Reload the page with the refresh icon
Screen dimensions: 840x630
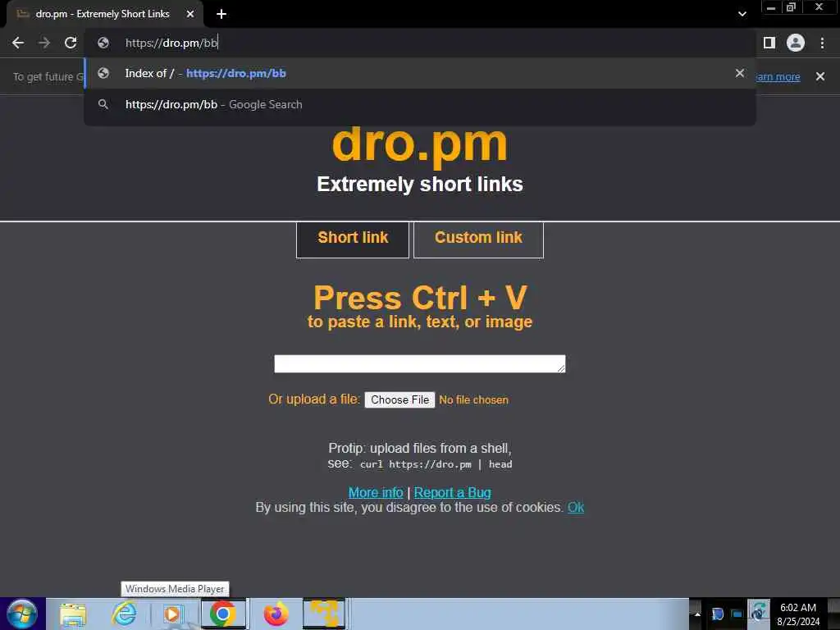point(71,43)
